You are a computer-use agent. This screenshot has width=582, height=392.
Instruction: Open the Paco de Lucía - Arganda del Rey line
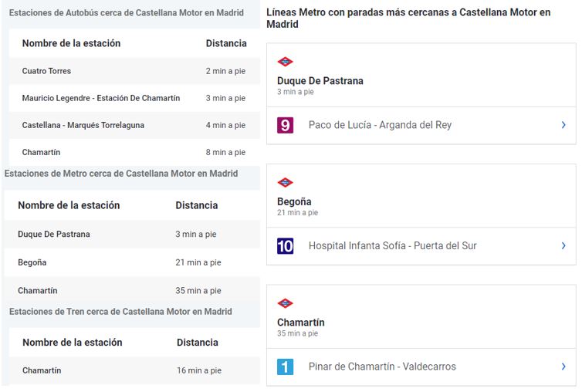[380, 125]
